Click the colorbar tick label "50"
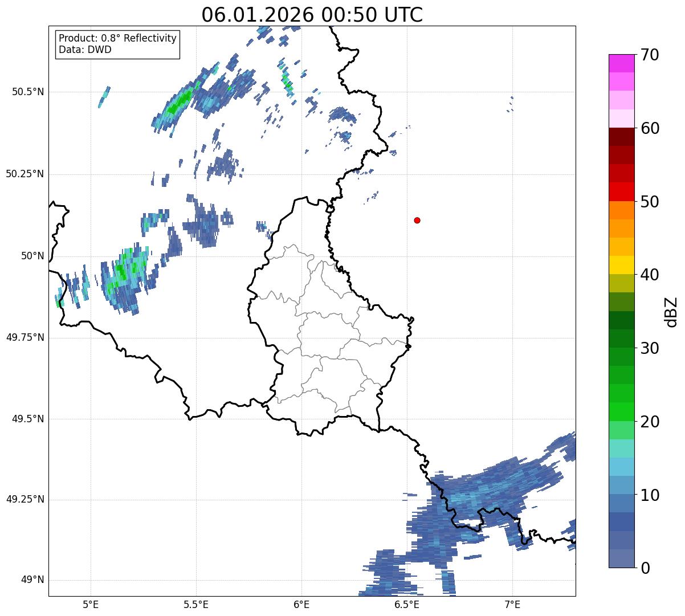685x616 pixels. pos(650,202)
